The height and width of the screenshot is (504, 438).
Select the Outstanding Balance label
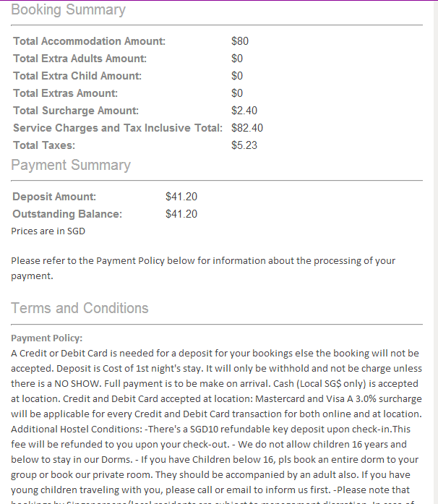67,214
